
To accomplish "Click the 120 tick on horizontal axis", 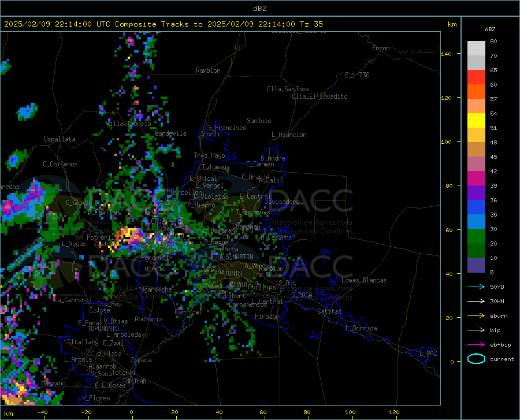I will (x=394, y=412).
